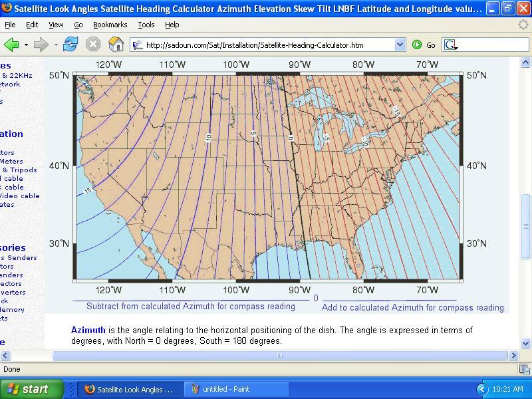Click the Firefox icon in the title bar

click(6, 7)
